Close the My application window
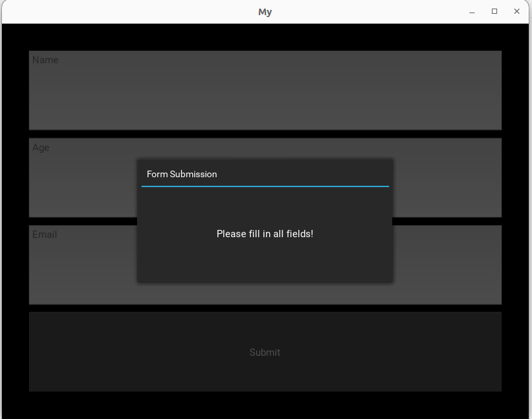 (x=517, y=11)
